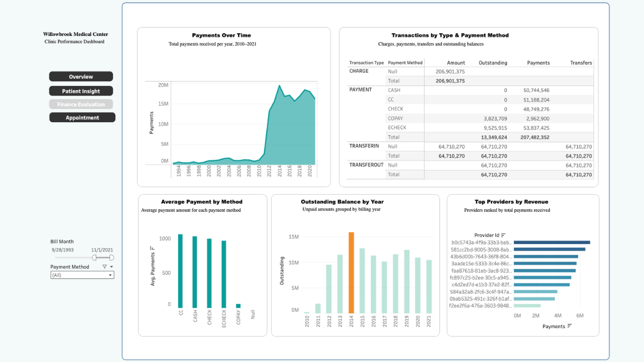Screen dimensions: 644x362
Task: Open the Patient Insight page
Action: 81,91
